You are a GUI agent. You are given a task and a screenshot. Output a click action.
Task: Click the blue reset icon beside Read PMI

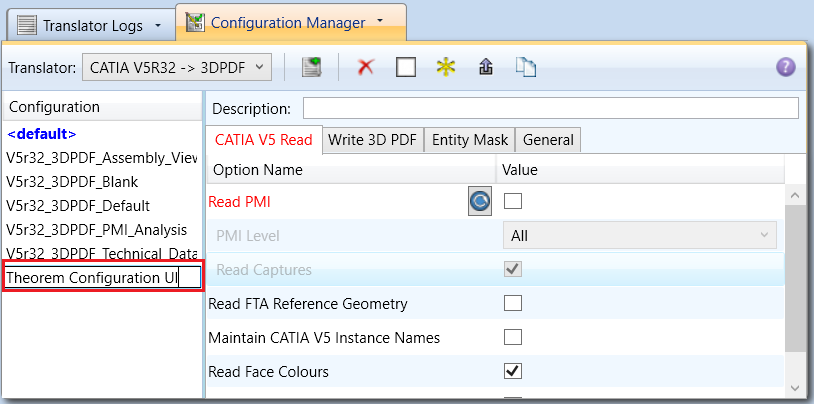coord(480,201)
